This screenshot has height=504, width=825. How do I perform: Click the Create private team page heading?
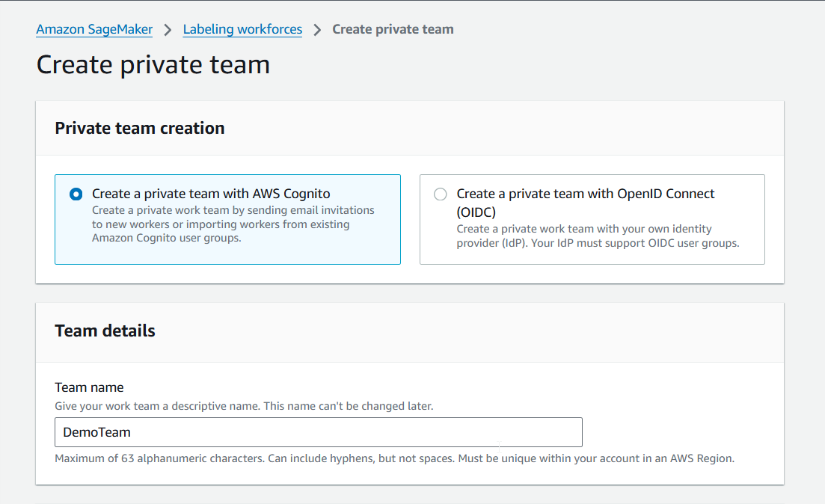153,65
